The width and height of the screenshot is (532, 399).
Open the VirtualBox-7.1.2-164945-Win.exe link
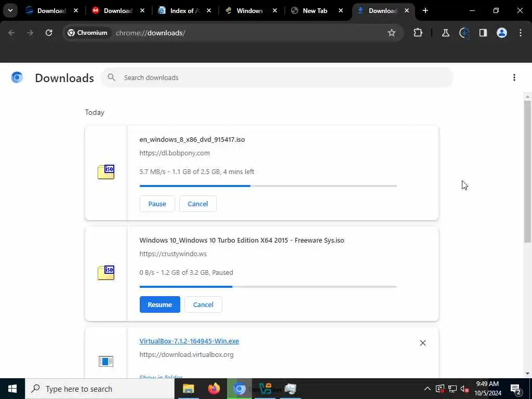pos(189,341)
